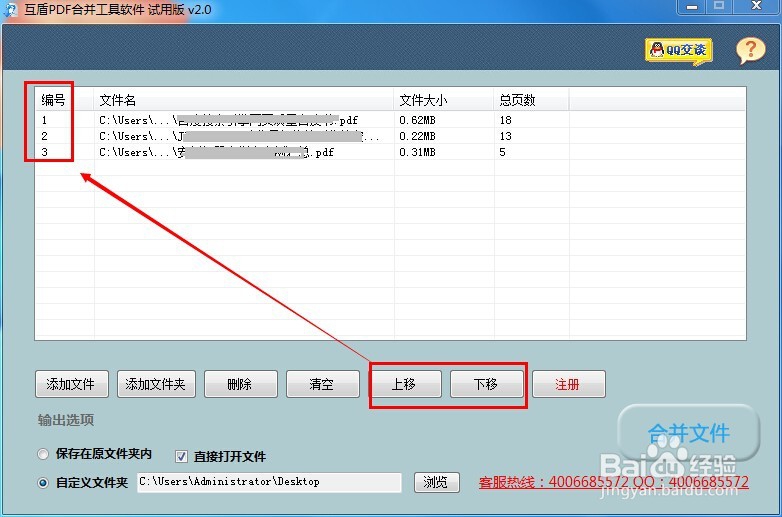The height and width of the screenshot is (517, 782).
Task: Toggle the 直接打开文件 checkbox
Action: pos(181,456)
